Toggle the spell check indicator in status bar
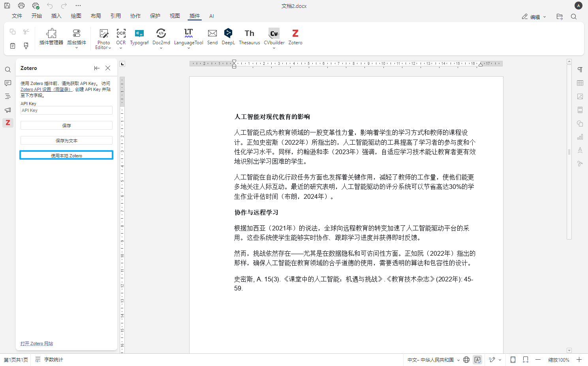Image resolution: width=588 pixels, height=366 pixels. tap(477, 360)
